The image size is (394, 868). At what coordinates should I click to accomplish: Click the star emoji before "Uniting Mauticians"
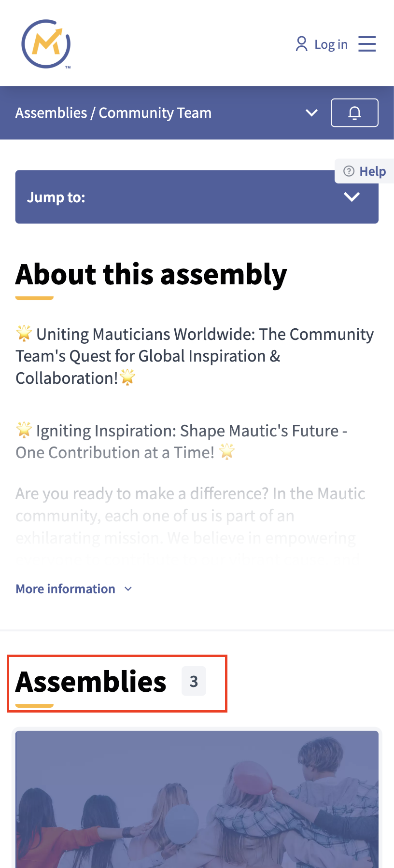pos(24,333)
